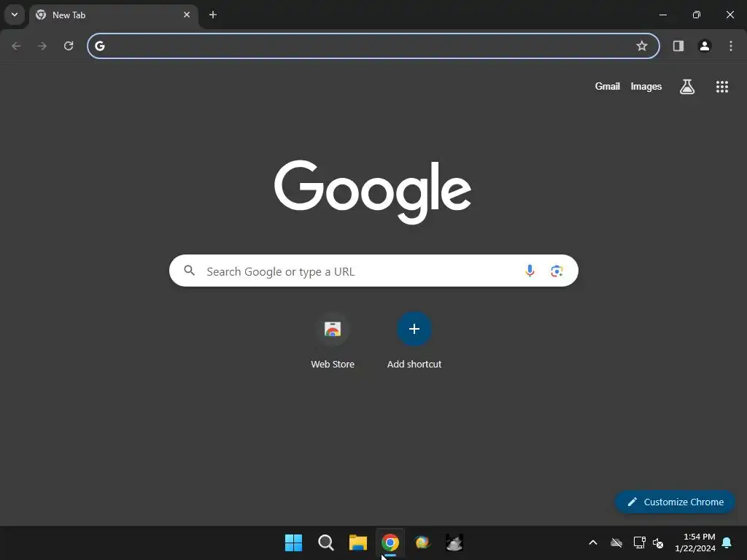The image size is (747, 560).
Task: Click the muted volume tray icon
Action: pos(658,542)
